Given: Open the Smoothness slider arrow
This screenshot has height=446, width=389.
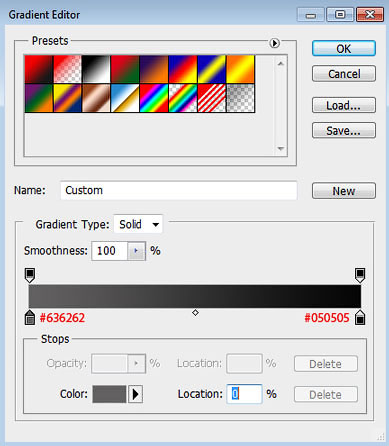Looking at the screenshot, I should tap(136, 251).
